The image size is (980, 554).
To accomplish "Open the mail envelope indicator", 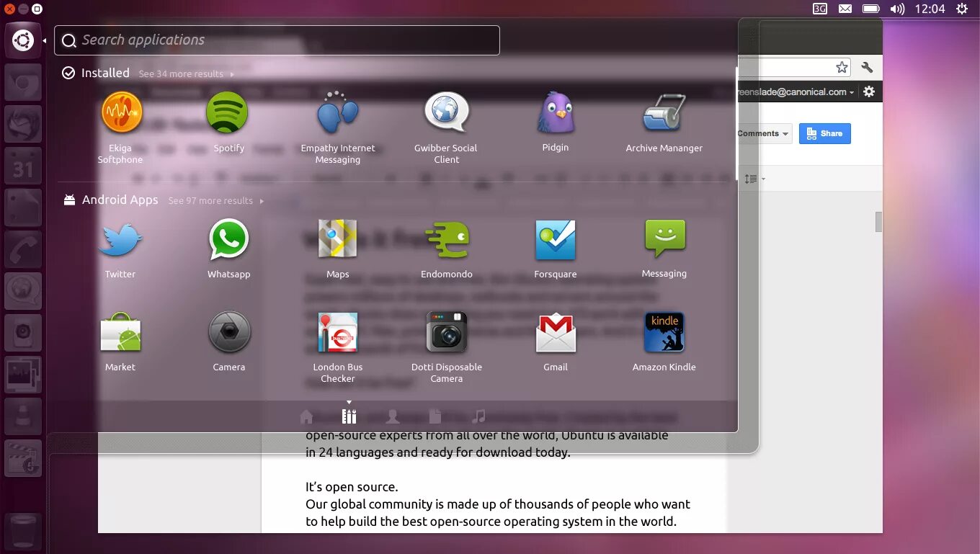I will coord(845,9).
